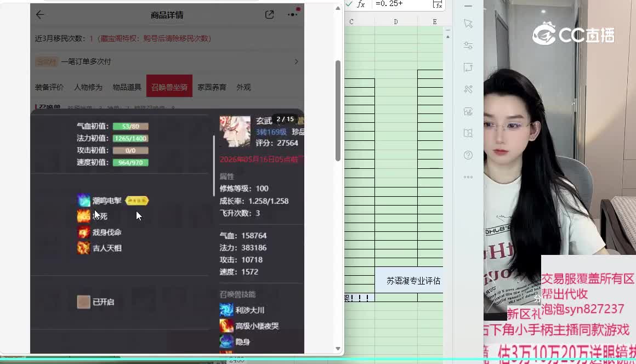Click the 利涉大川 skill icon
636x364 pixels.
[226, 310]
